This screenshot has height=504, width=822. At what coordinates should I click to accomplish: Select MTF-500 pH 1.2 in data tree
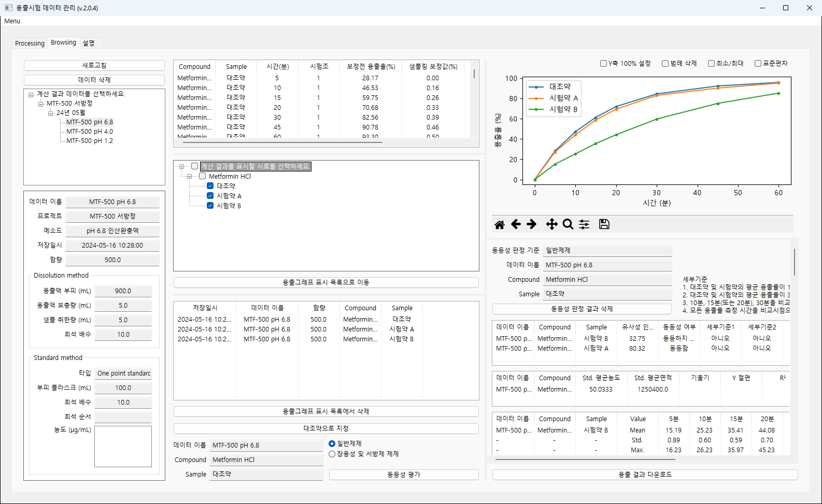90,141
